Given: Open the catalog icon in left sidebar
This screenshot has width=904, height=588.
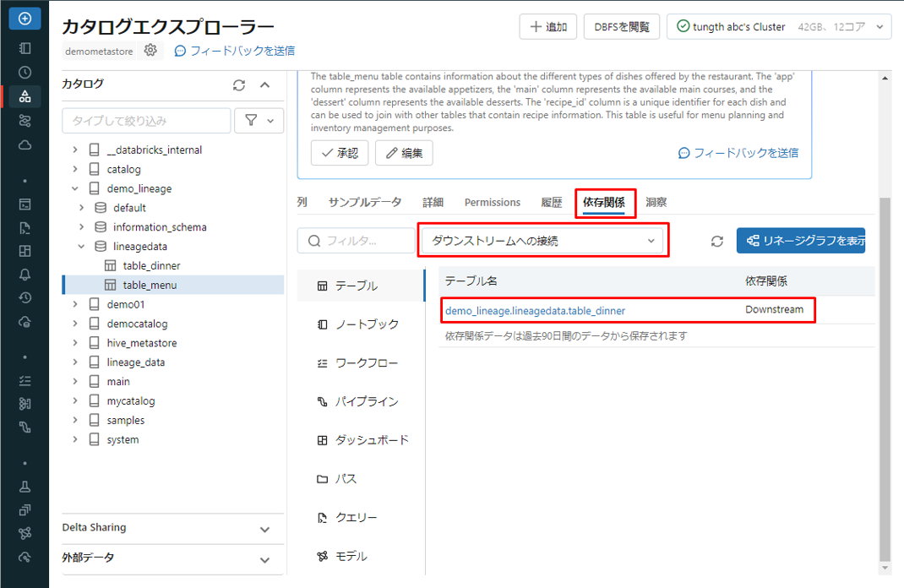Looking at the screenshot, I should [25, 96].
